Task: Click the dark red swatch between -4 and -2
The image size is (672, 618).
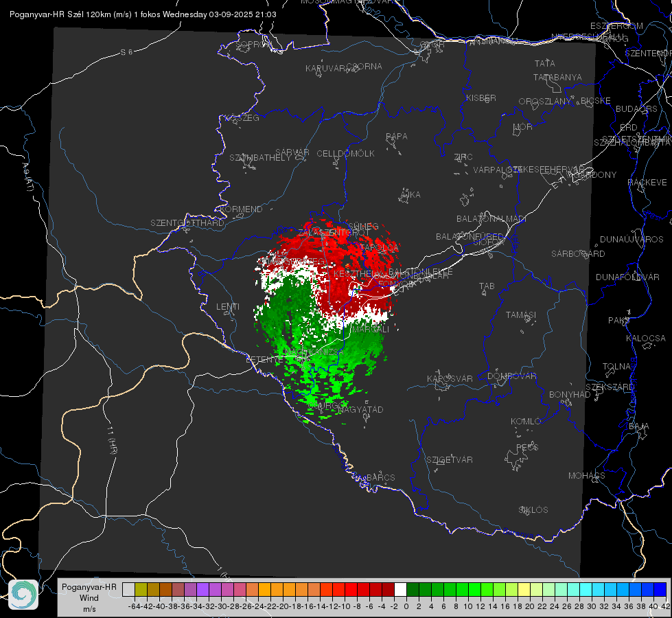Action: click(388, 589)
